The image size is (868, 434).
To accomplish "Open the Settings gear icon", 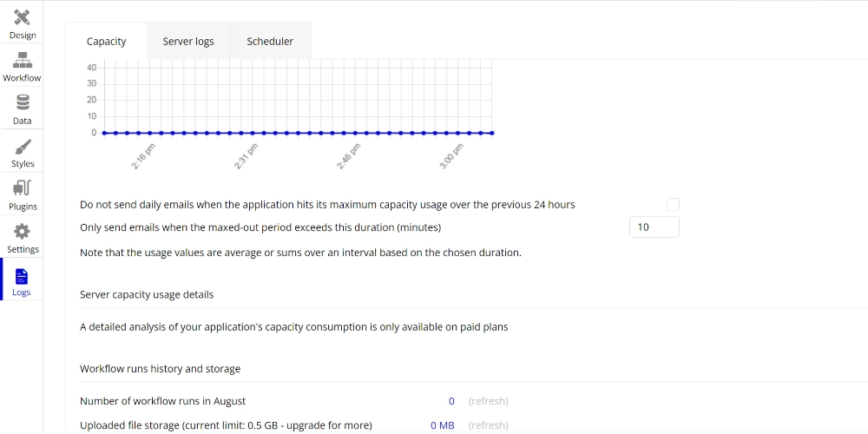I will coord(22,231).
